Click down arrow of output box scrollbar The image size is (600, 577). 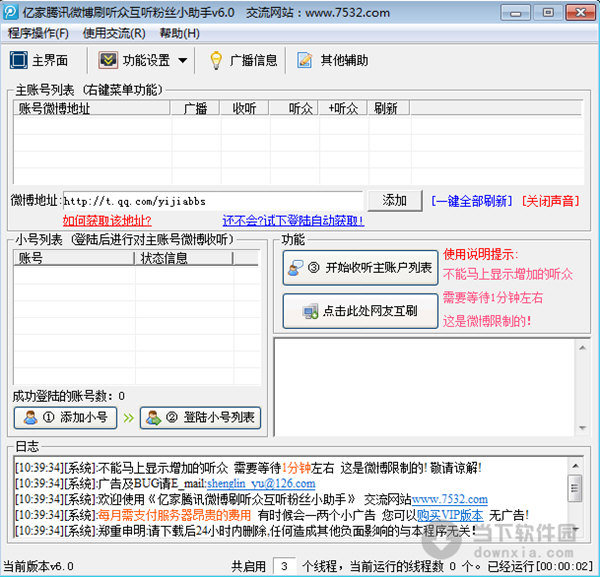pyautogui.click(x=582, y=427)
